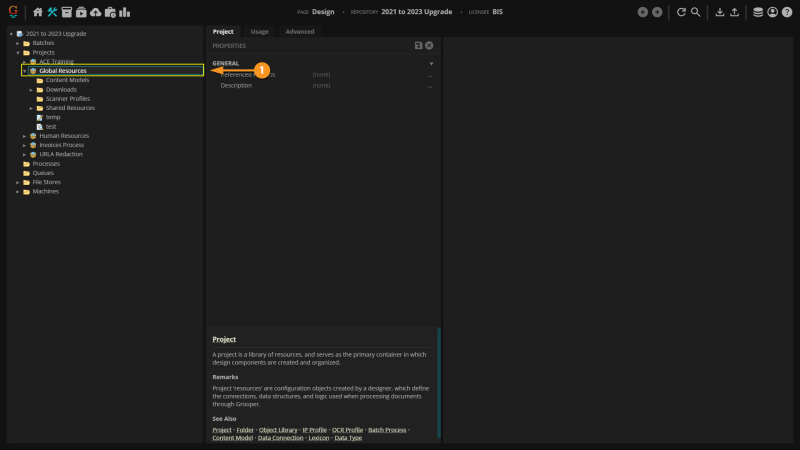The width and height of the screenshot is (800, 450).
Task: Expand the Shared Resources folder arrow
Action: pyautogui.click(x=31, y=108)
